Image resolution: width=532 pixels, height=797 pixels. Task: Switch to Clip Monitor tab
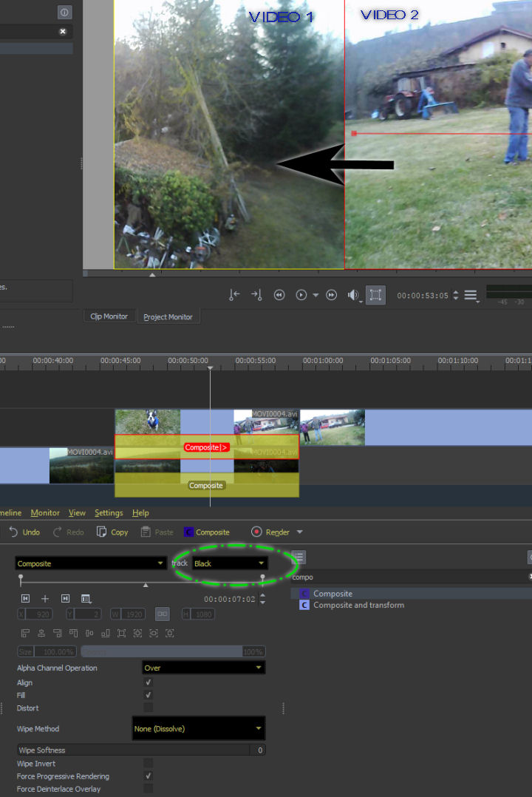(109, 316)
